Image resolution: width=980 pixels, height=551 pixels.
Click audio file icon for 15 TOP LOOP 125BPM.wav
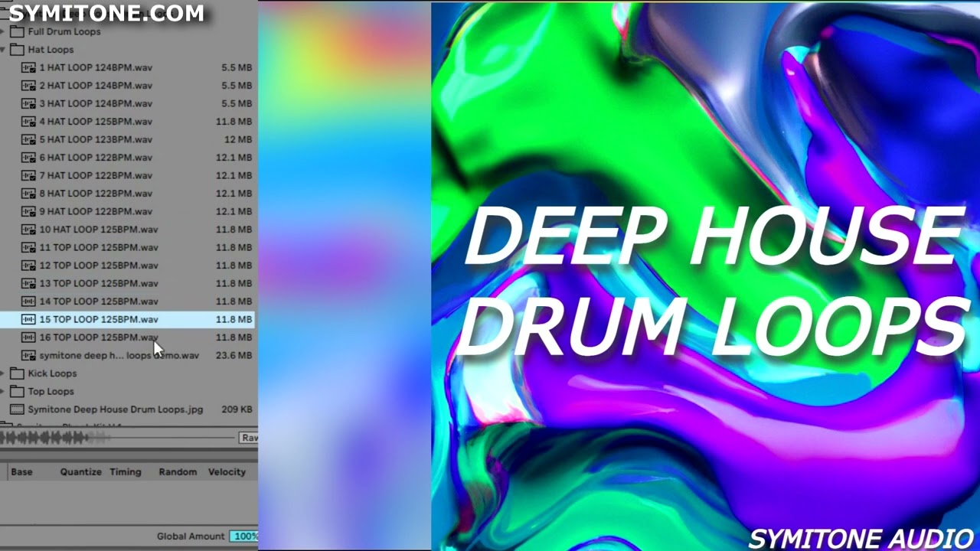(28, 319)
